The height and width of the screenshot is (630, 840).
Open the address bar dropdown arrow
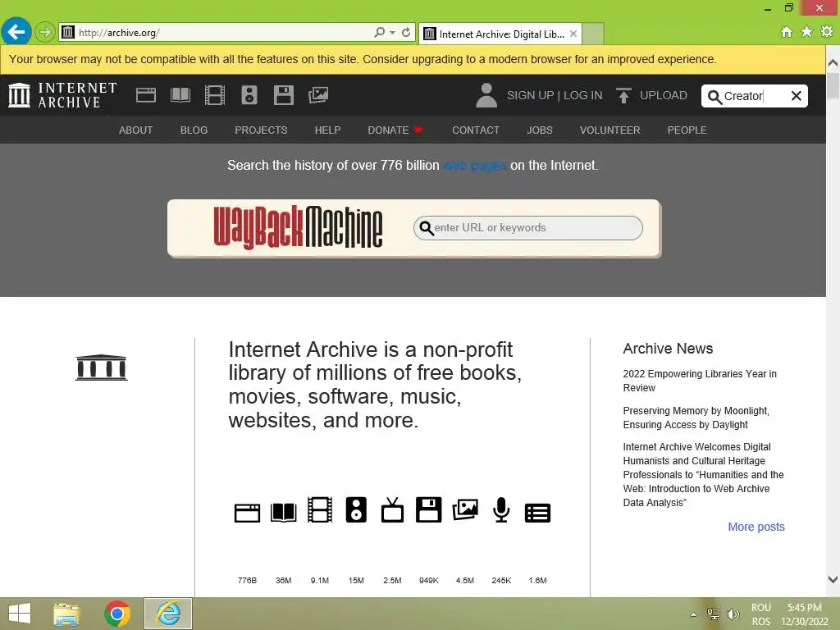[393, 33]
